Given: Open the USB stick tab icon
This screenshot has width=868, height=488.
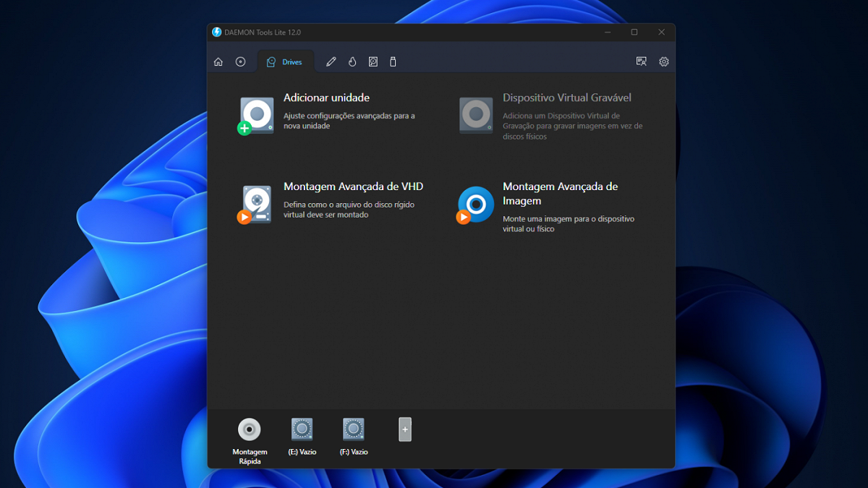Looking at the screenshot, I should click(x=393, y=62).
